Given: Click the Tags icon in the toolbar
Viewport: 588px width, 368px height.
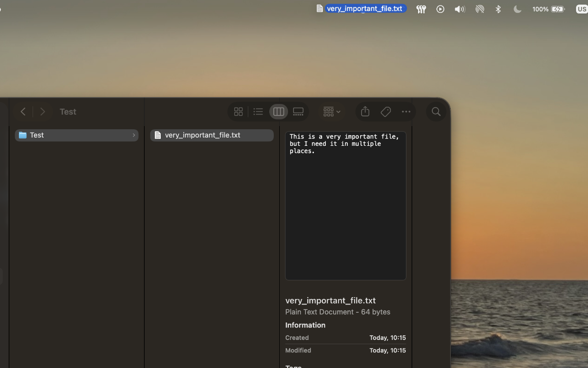Looking at the screenshot, I should [x=385, y=111].
